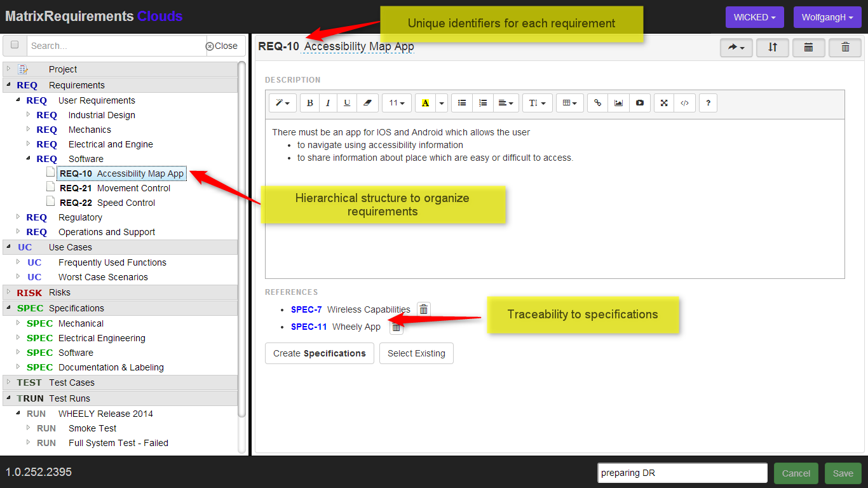Close the search with the Close button
The width and height of the screenshot is (868, 488).
[x=222, y=46]
